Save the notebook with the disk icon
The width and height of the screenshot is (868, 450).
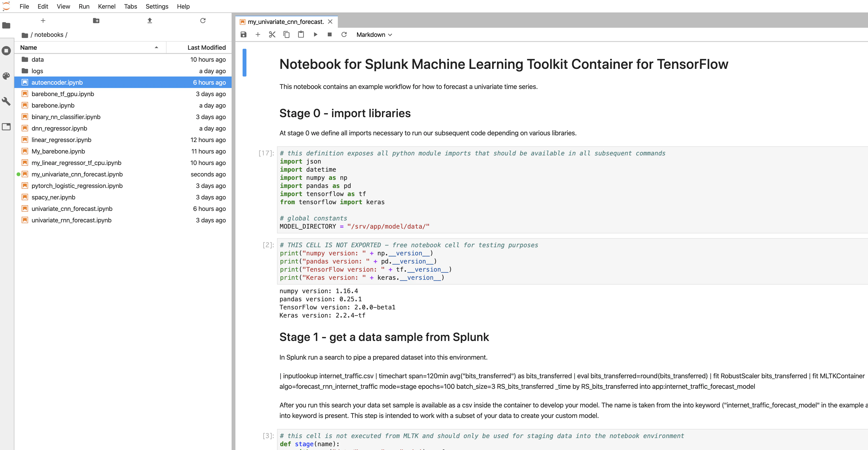244,34
